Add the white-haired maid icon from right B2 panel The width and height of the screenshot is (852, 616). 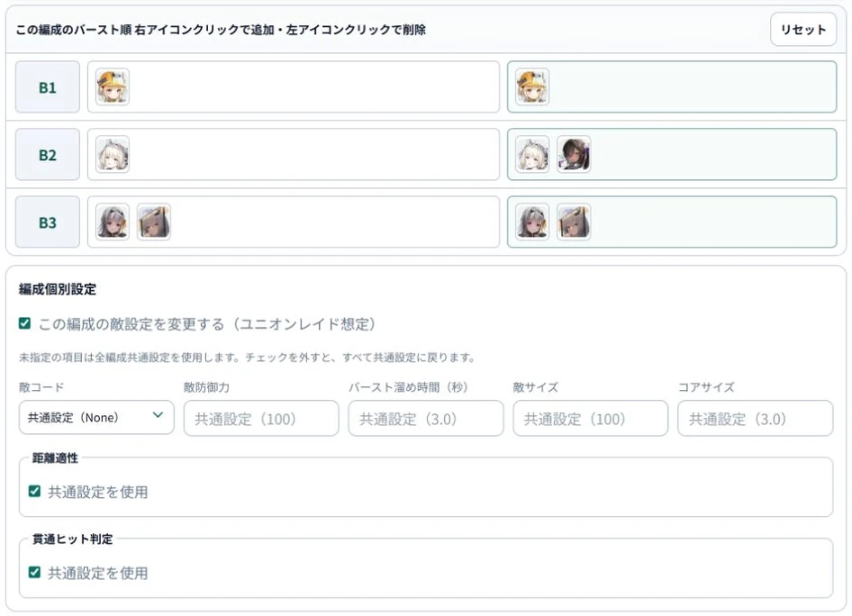click(x=532, y=154)
